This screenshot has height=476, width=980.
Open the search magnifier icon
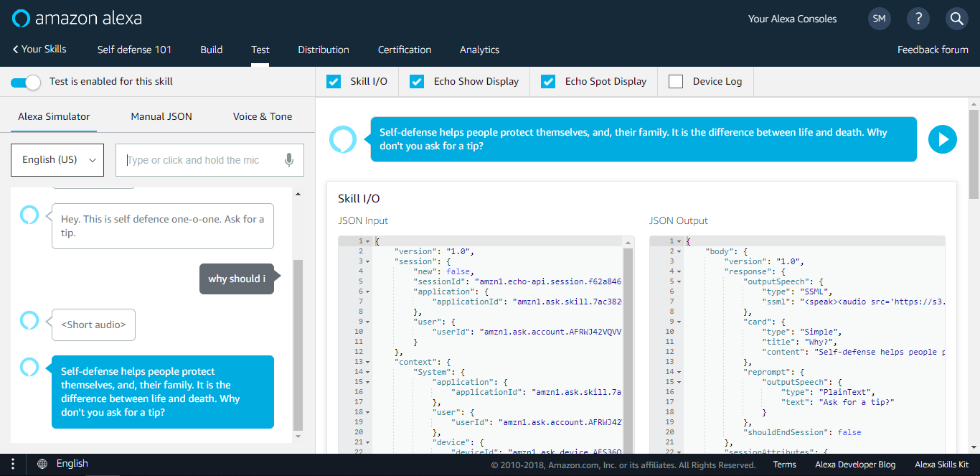957,19
